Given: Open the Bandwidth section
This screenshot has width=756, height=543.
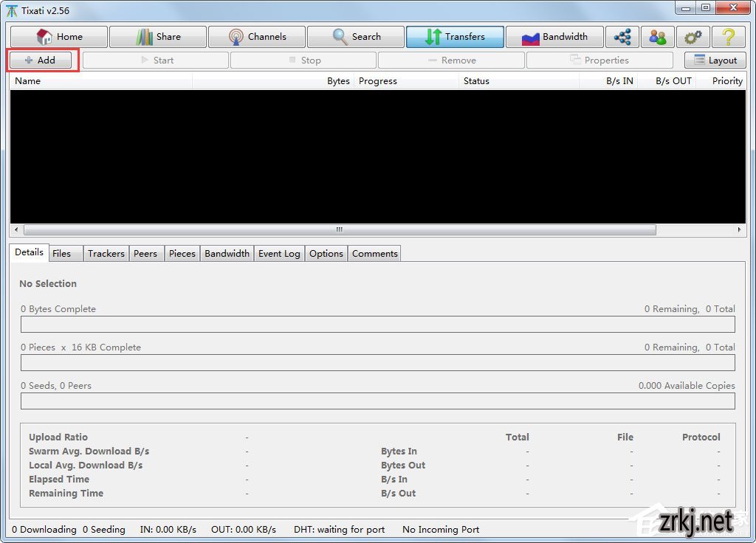Looking at the screenshot, I should point(554,37).
